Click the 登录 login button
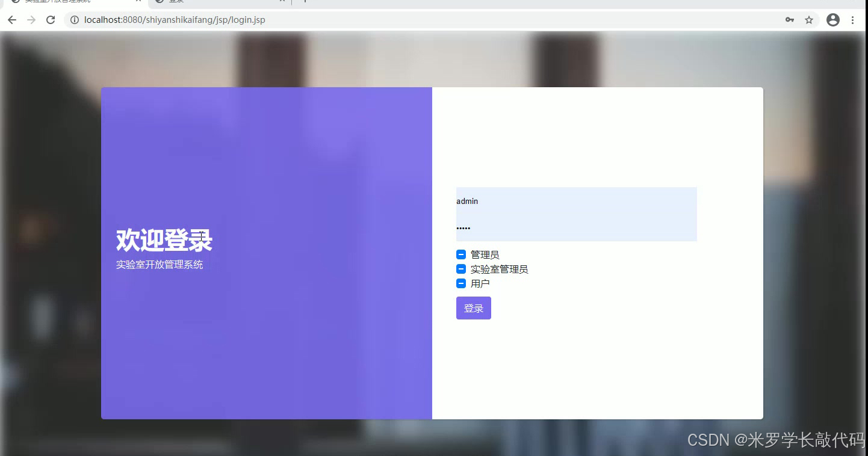868x456 pixels. click(473, 307)
